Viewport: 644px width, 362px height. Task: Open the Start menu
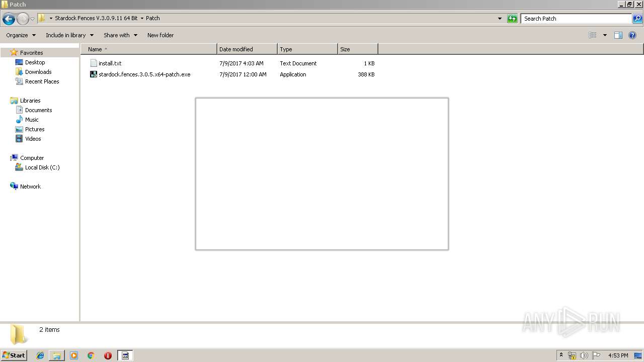click(14, 355)
